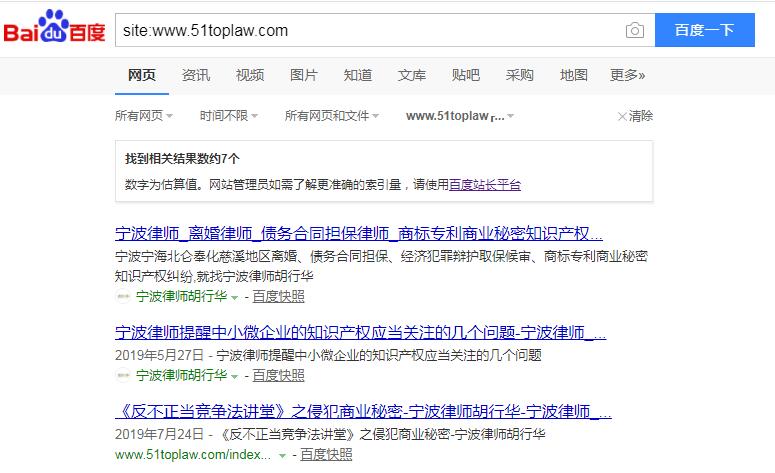Open result 《反不正当竞争法讲堂》之侵犯商业秘密
Screen dimensions: 775x473
click(x=363, y=411)
